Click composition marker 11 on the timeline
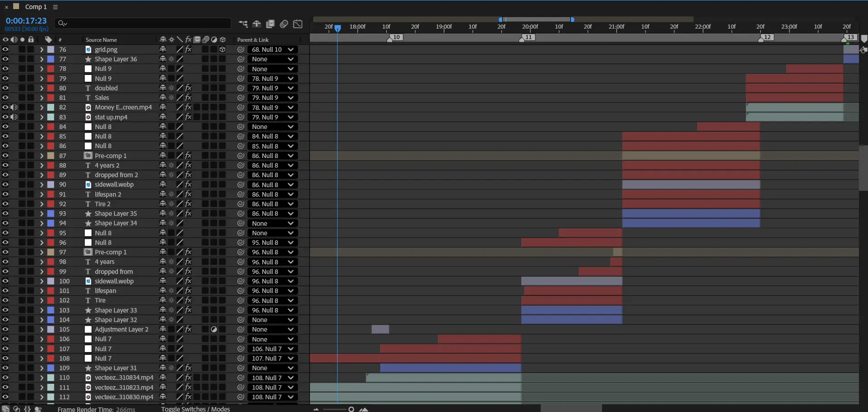This screenshot has height=412, width=868. [x=528, y=37]
